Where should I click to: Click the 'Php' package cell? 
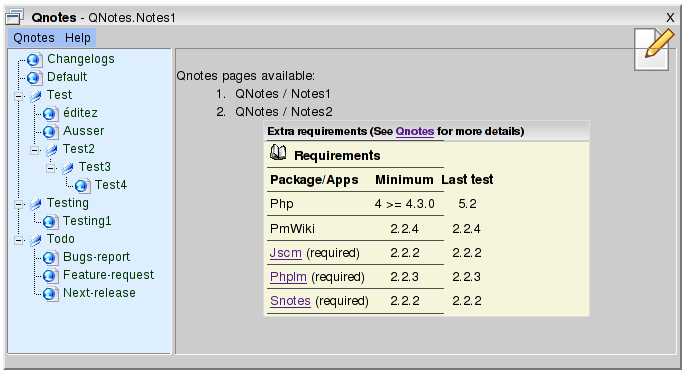point(282,204)
